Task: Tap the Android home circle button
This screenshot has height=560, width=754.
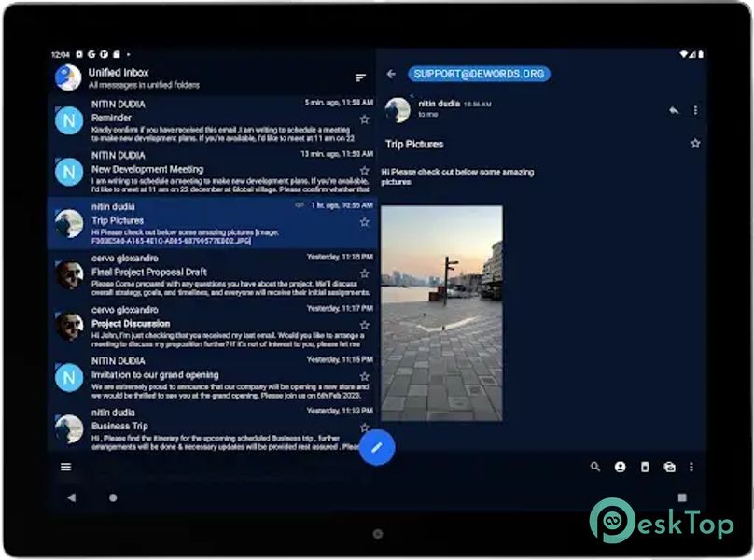Action: (113, 498)
